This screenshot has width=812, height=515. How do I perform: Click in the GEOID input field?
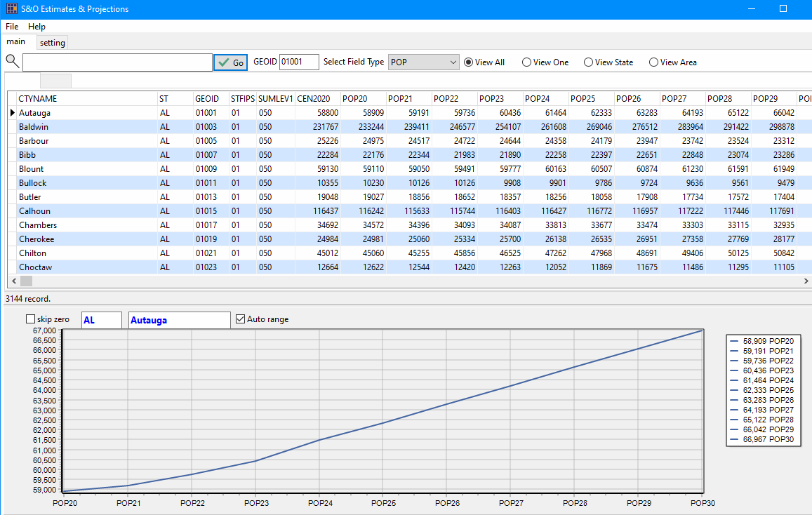[x=298, y=62]
